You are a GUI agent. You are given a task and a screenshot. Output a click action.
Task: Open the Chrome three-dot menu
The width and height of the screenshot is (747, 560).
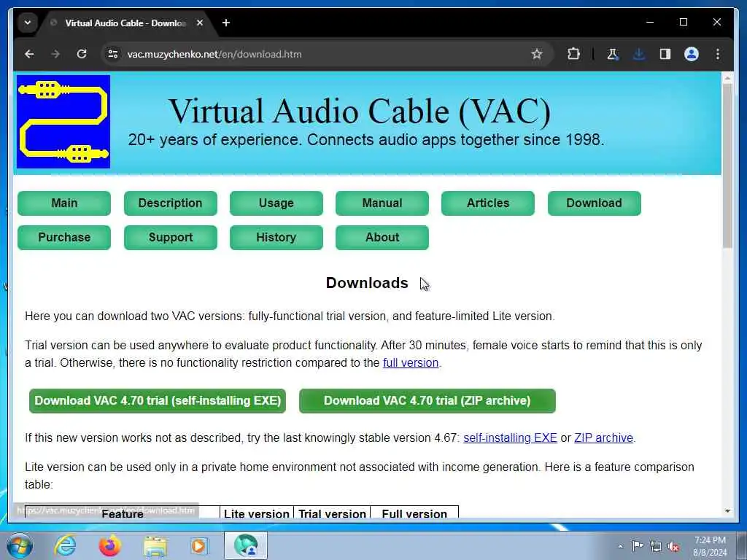coord(718,54)
